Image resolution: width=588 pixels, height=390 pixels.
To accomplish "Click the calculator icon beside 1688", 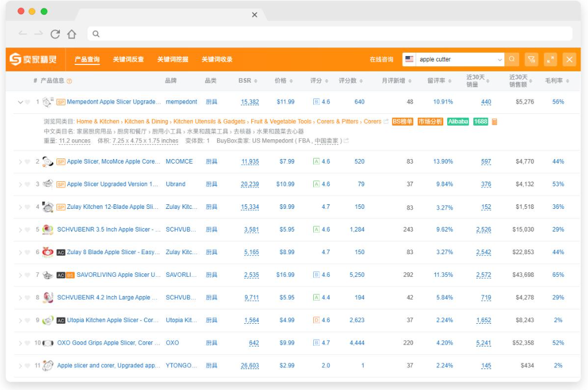I will coord(495,122).
